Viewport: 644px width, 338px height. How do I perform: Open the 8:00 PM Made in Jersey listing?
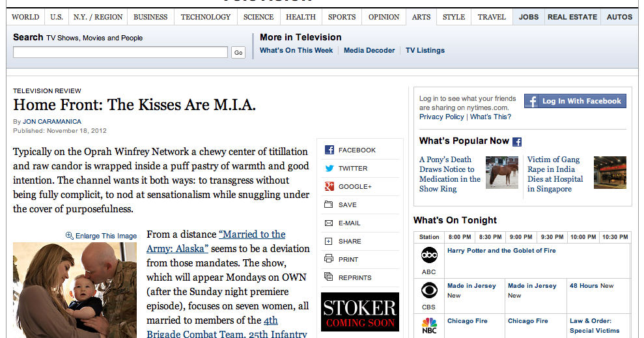471,285
